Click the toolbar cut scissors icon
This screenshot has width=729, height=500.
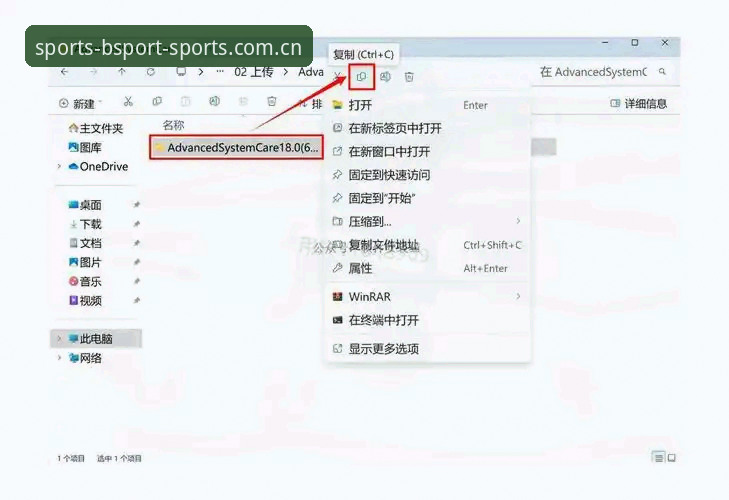coord(128,101)
